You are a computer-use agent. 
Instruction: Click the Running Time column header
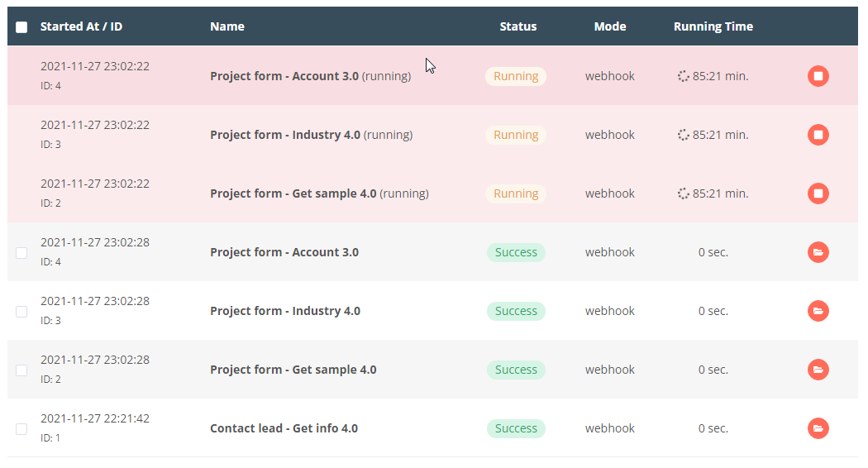click(713, 26)
